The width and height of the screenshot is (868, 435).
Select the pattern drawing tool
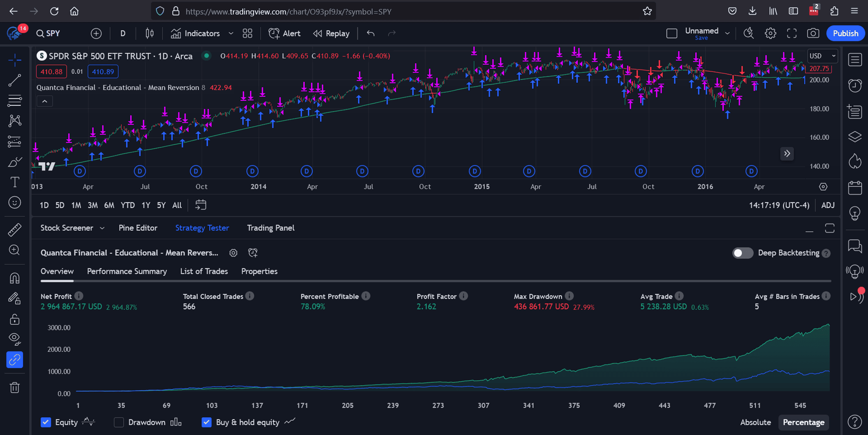pos(15,121)
